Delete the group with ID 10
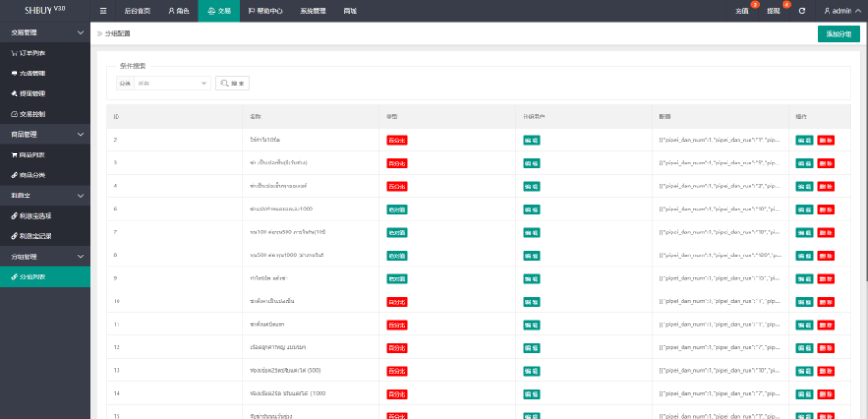This screenshot has height=419, width=868. click(826, 301)
